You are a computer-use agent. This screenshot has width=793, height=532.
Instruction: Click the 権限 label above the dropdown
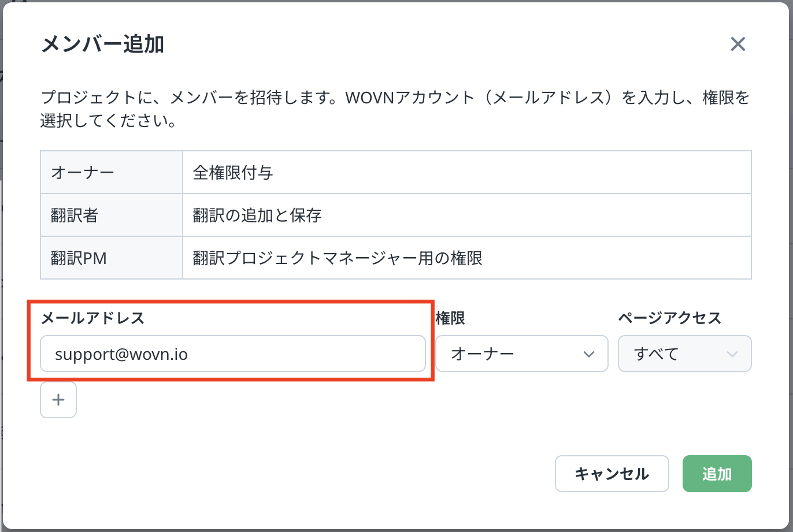(x=450, y=318)
